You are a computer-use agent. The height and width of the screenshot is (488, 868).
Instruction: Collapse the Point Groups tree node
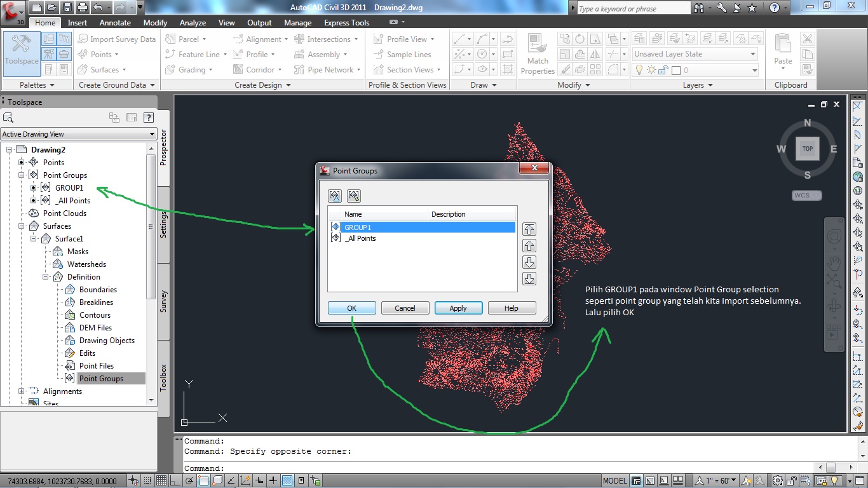tap(21, 175)
